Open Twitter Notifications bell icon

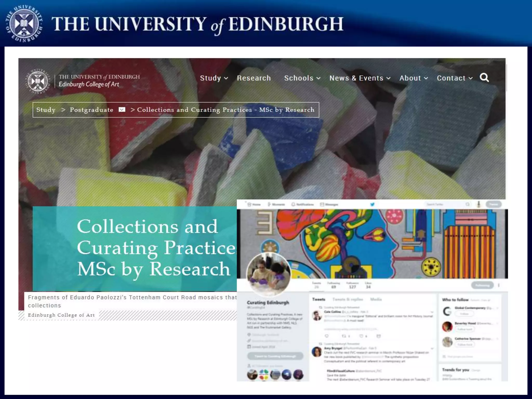tap(293, 204)
